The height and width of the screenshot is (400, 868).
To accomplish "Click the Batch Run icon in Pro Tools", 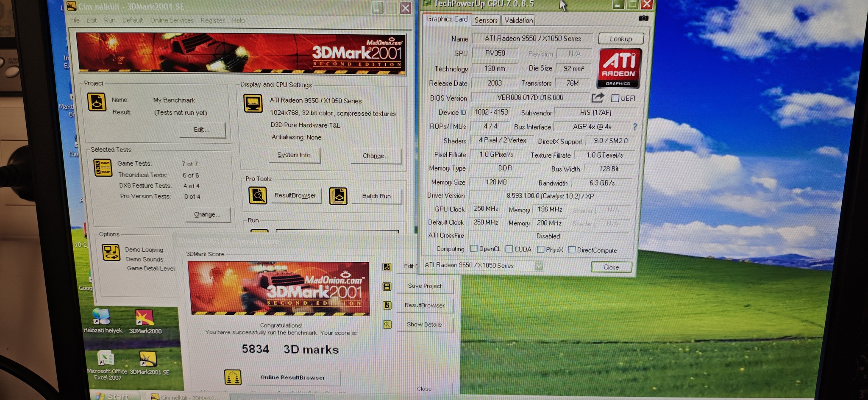I will pyautogui.click(x=338, y=196).
